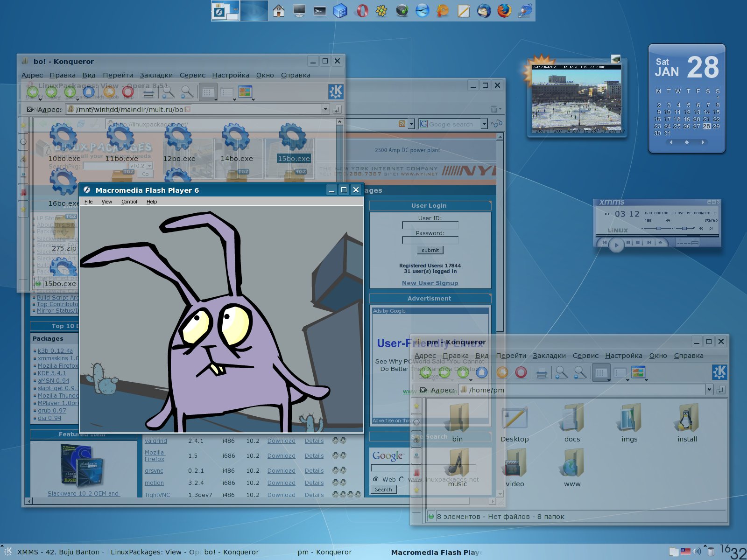This screenshot has width=747, height=560.
Task: Select the Web radio button in Google search box
Action: pyautogui.click(x=375, y=479)
